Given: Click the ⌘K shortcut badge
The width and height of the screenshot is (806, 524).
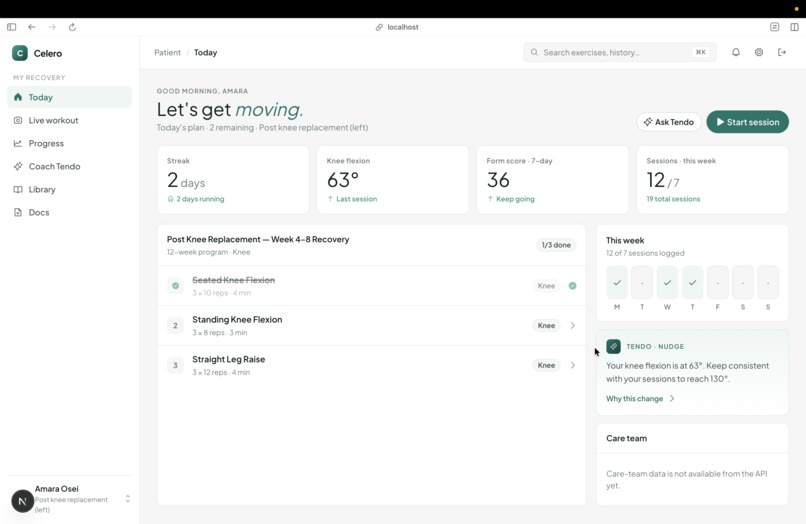Looking at the screenshot, I should tap(700, 52).
